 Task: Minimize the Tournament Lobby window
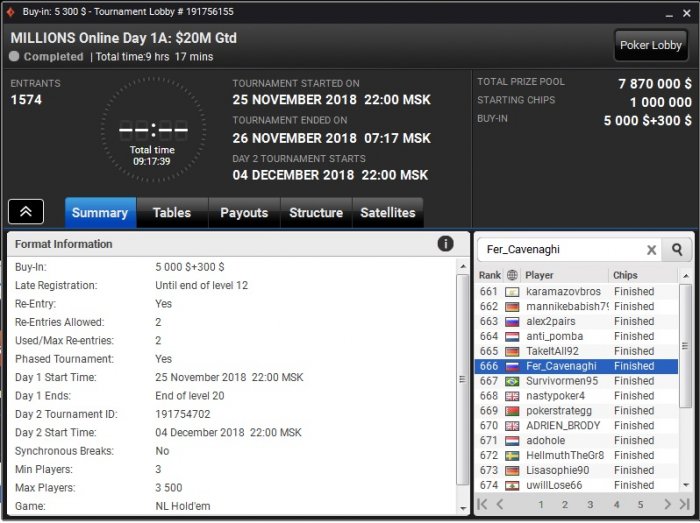coord(669,14)
